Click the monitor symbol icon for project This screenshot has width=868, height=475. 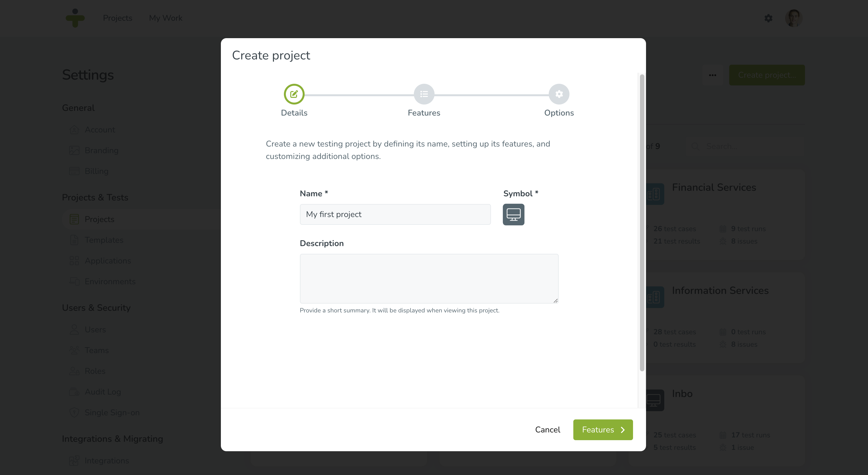click(x=513, y=214)
